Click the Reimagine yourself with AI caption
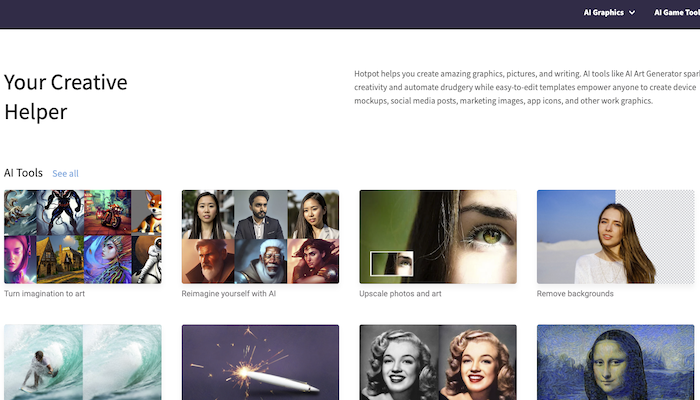The image size is (700, 400). (229, 294)
